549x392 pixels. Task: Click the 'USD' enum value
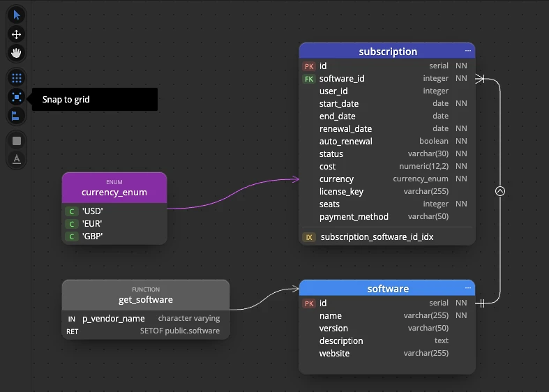93,211
